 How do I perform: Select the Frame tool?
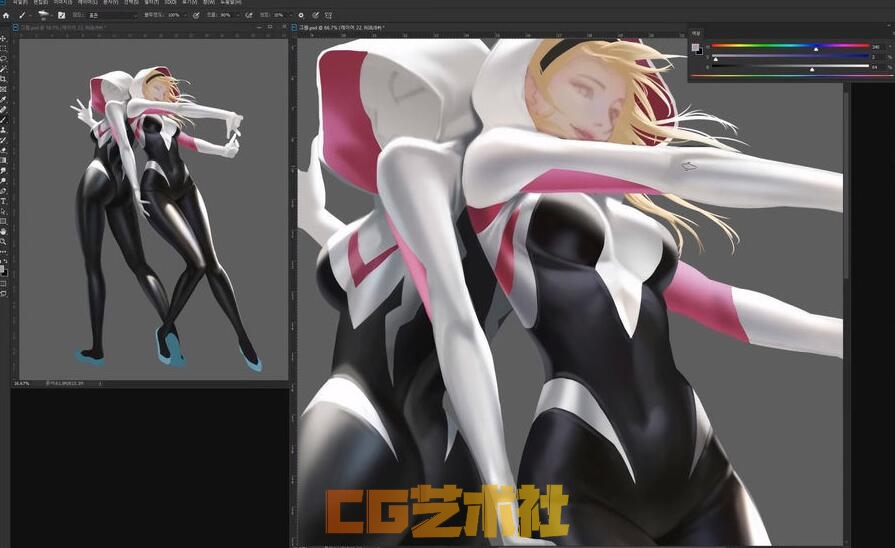click(3, 89)
